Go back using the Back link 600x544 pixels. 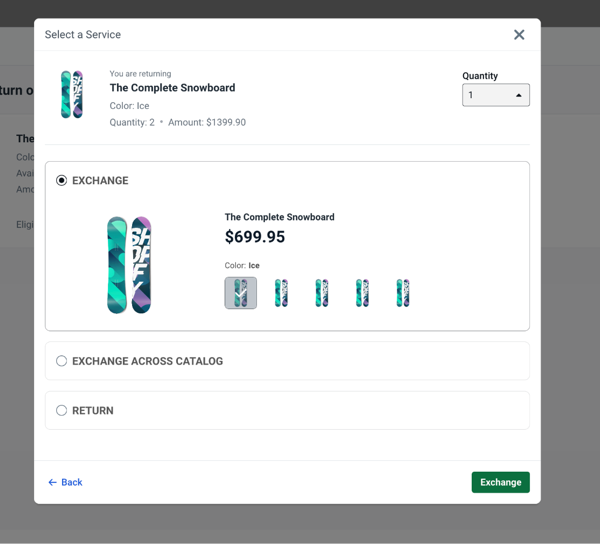66,482
